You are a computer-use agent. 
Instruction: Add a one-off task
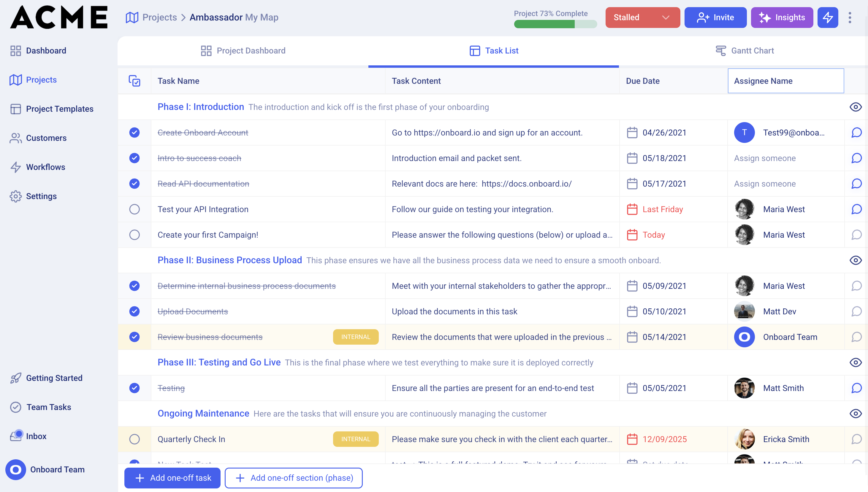point(172,477)
